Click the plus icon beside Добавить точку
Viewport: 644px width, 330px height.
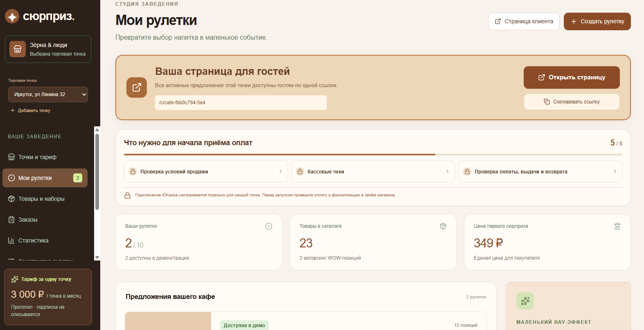13,110
